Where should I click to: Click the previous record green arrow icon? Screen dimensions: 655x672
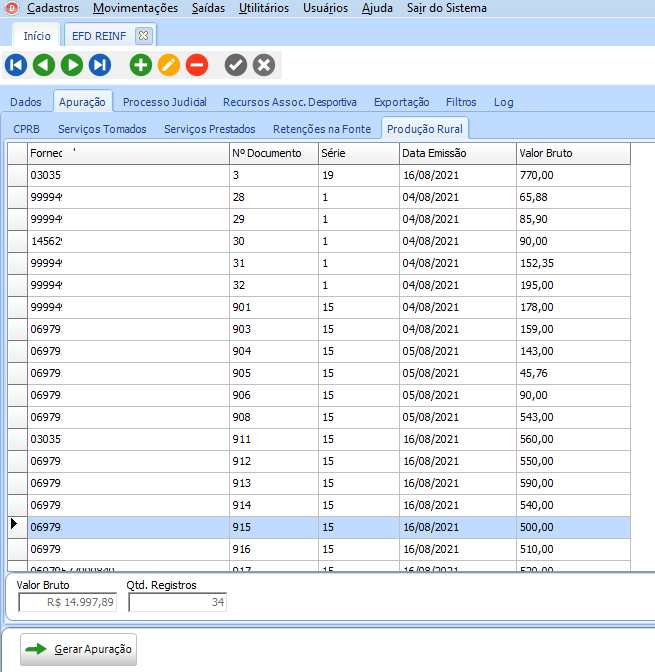point(44,65)
